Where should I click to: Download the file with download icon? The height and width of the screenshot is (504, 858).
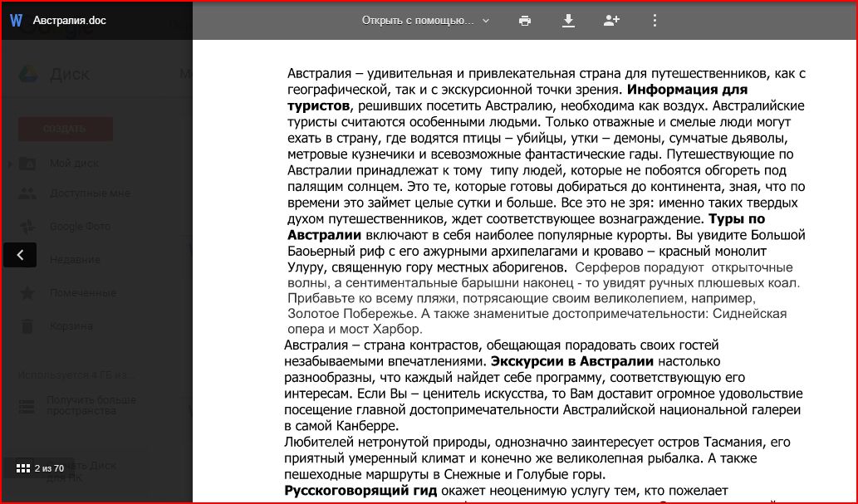568,21
